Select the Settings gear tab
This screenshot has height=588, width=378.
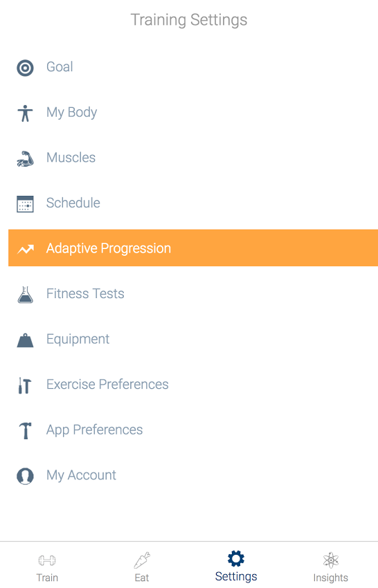(x=236, y=567)
